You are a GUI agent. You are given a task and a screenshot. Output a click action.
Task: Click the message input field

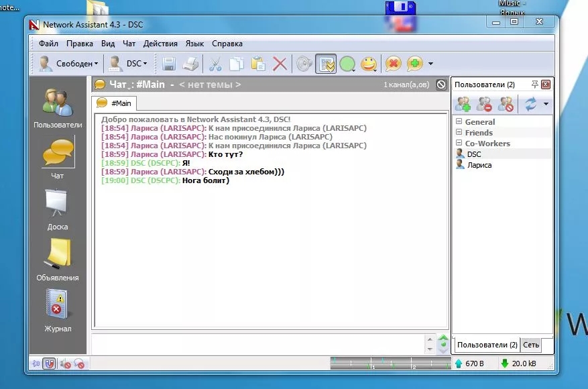pos(258,344)
